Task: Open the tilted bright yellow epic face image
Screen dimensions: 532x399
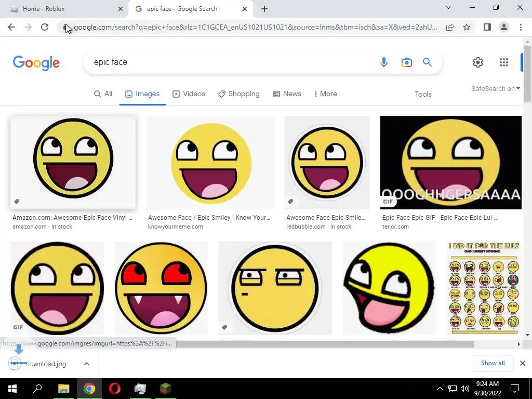Action: (x=389, y=288)
